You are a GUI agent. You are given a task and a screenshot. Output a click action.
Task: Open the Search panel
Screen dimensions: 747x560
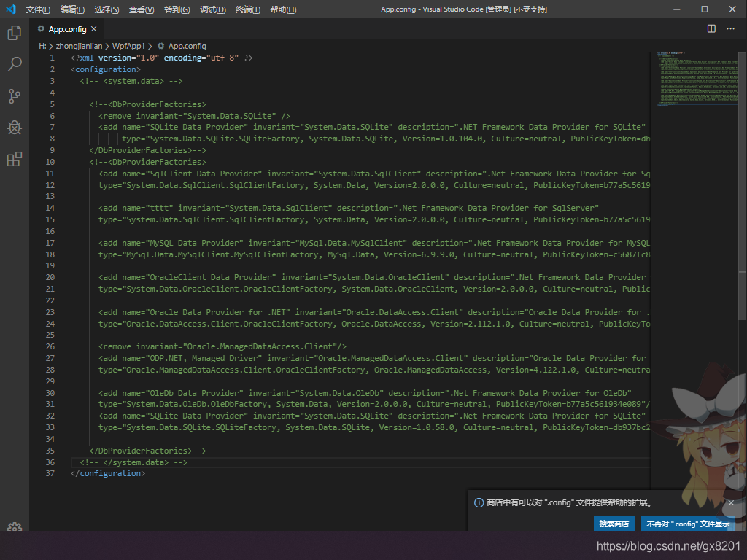tap(15, 64)
